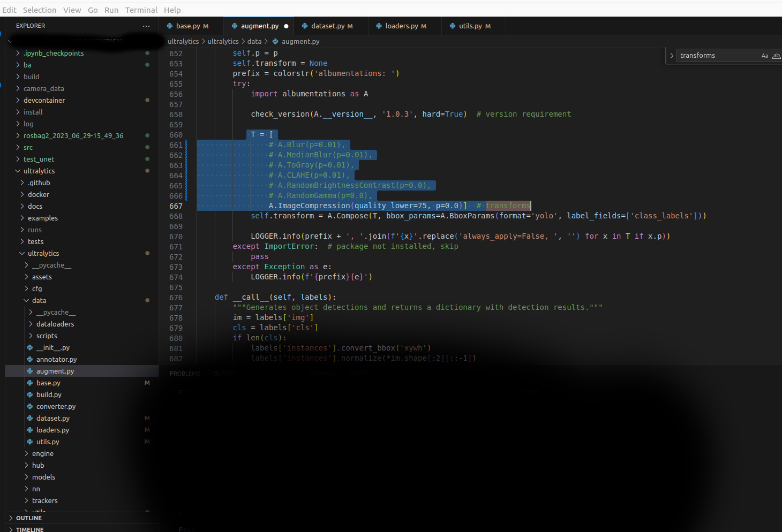Toggle Match Whole Word in the find widget
Screen dimensions: 782x532
(776, 55)
